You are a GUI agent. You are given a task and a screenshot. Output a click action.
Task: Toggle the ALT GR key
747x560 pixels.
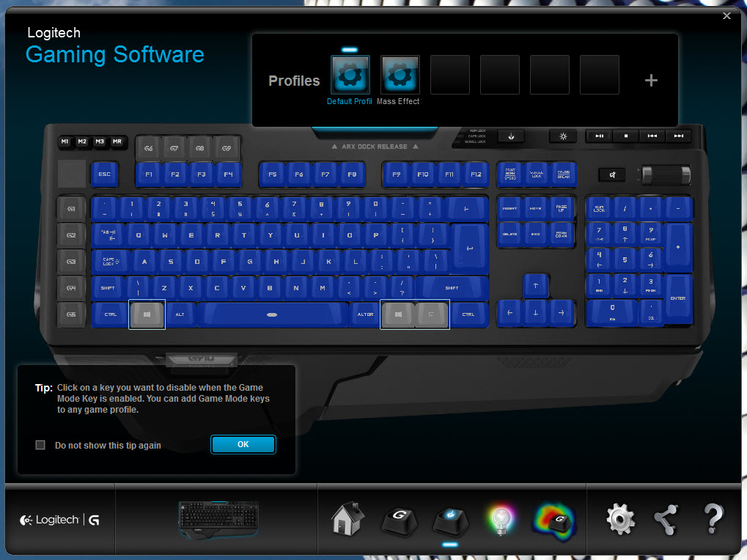click(365, 314)
